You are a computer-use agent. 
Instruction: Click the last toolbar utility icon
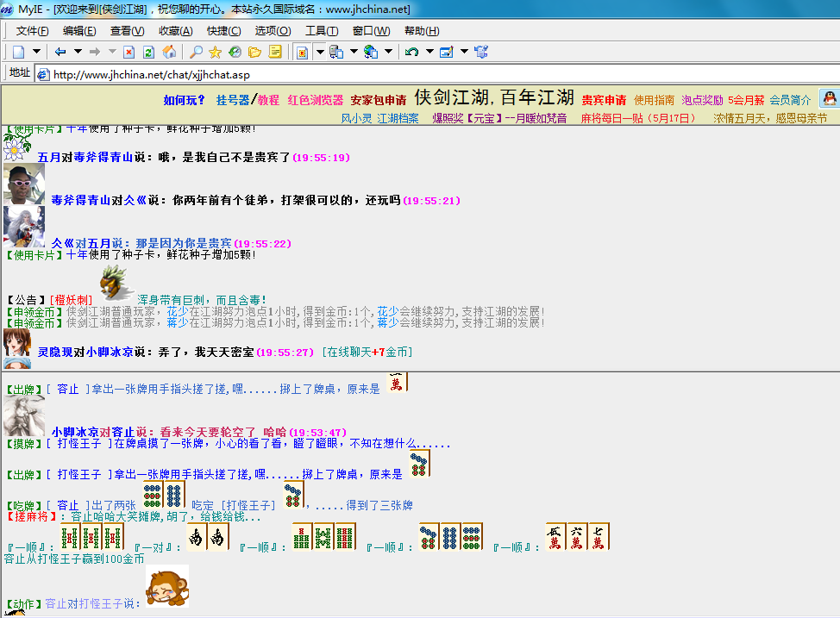coord(481,52)
